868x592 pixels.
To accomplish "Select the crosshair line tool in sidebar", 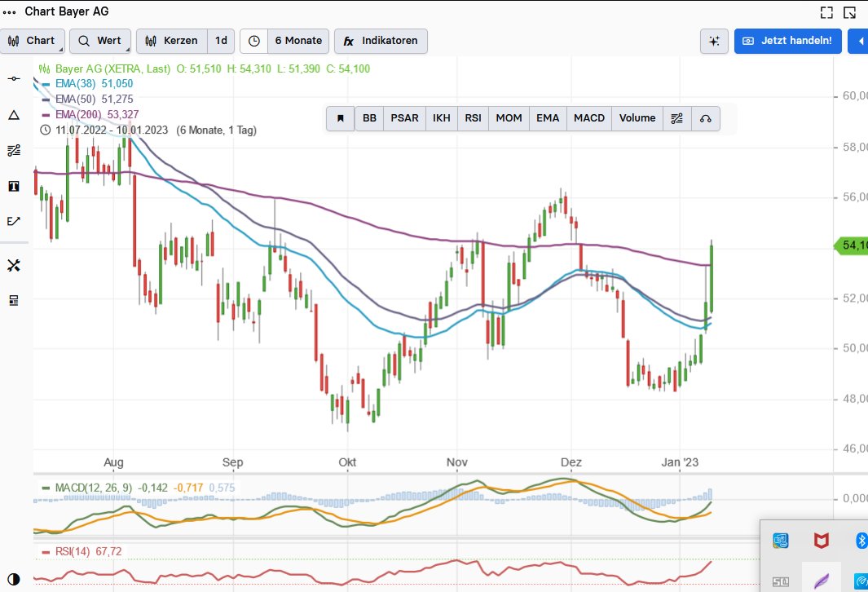I will tap(14, 78).
